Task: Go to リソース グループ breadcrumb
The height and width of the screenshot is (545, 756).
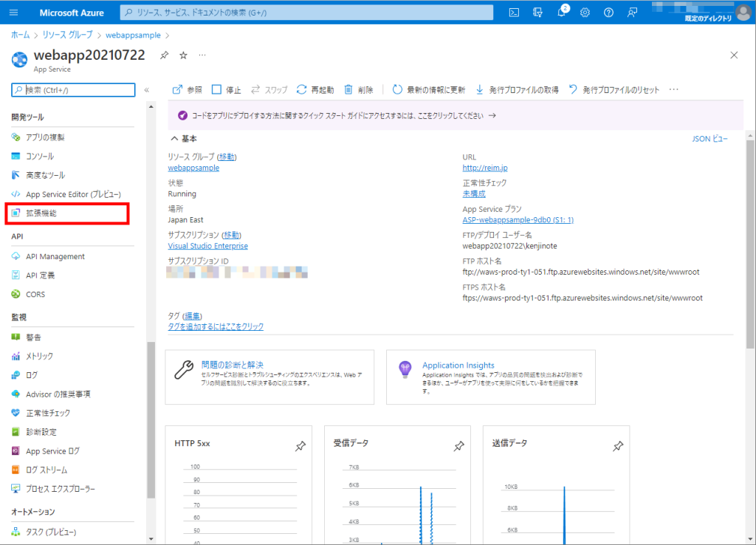Action: [67, 35]
